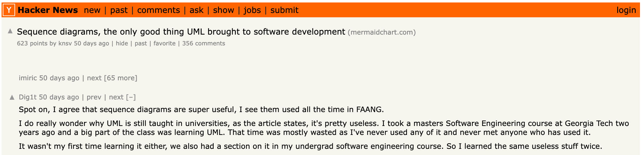Upvote the Sequence diagrams story
Image resolution: width=644 pixels, height=155 pixels.
[x=10, y=31]
